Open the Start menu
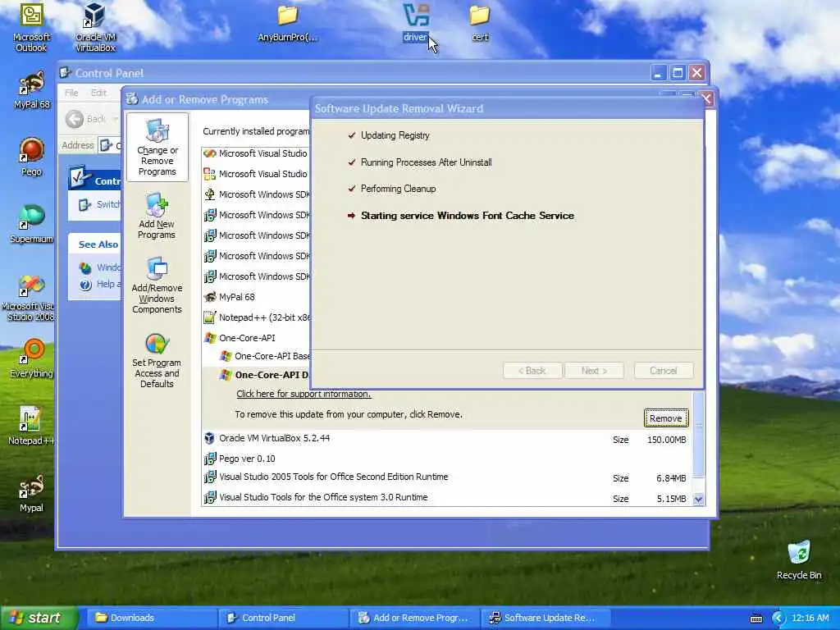The width and height of the screenshot is (840, 630). [x=39, y=618]
